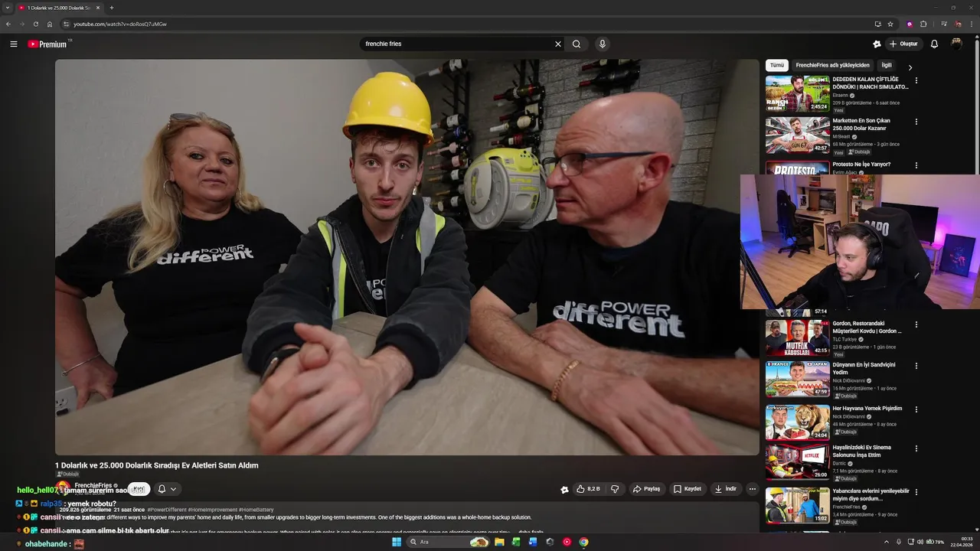Open Dünyanın En İyi Sandviçini Yedim title
Image resolution: width=980 pixels, height=551 pixels.
point(864,369)
